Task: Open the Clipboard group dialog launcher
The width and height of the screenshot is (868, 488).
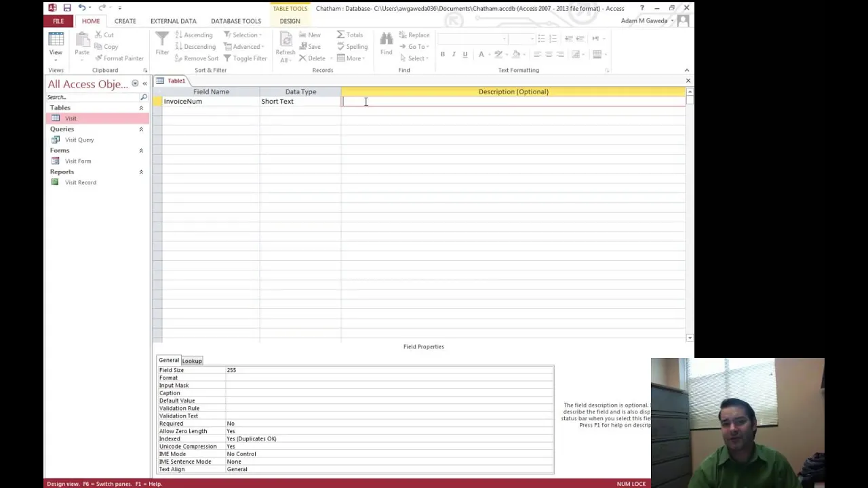Action: click(x=145, y=70)
